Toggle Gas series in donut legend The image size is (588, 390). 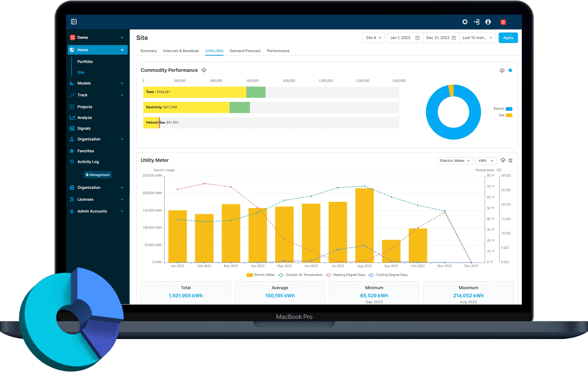point(505,115)
